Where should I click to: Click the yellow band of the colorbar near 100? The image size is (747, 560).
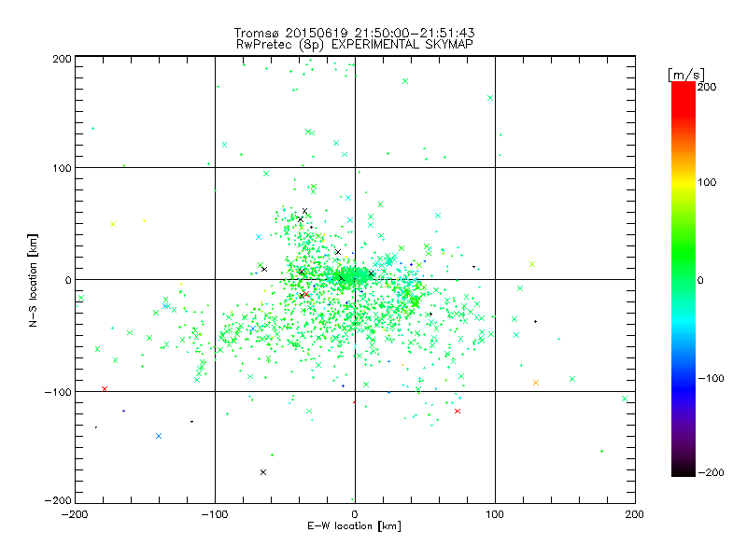(x=684, y=183)
